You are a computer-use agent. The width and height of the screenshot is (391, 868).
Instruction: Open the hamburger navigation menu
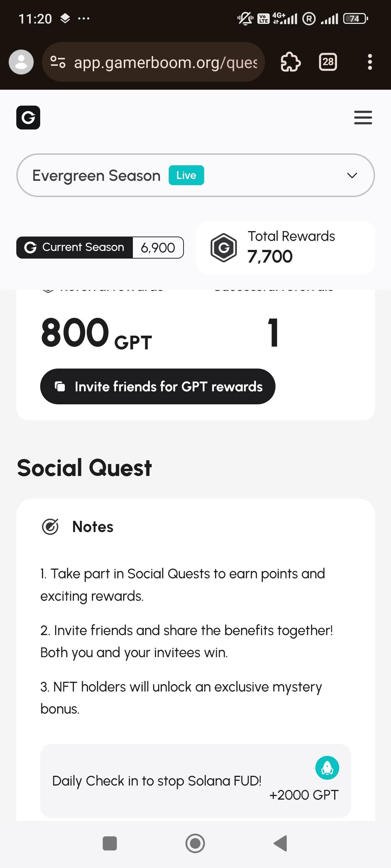363,118
